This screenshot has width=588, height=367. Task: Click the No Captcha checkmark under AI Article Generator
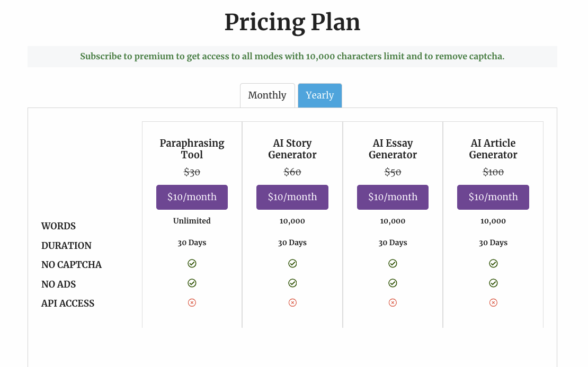tap(493, 263)
